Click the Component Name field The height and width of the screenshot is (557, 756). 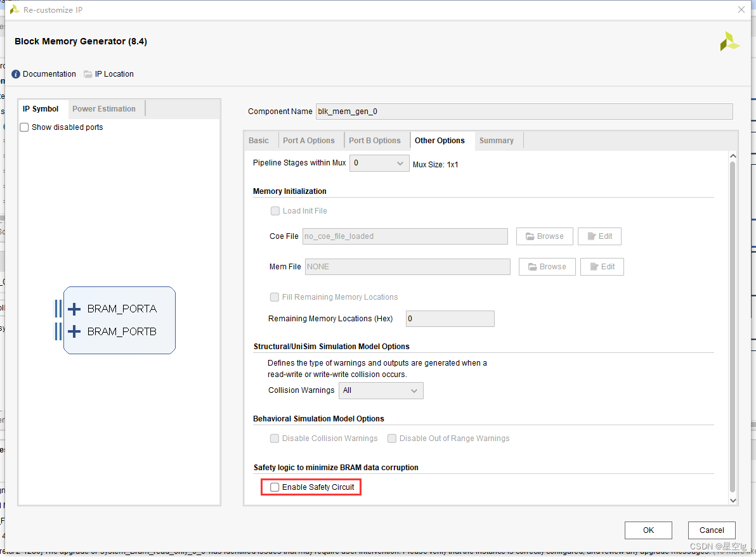[x=524, y=112]
